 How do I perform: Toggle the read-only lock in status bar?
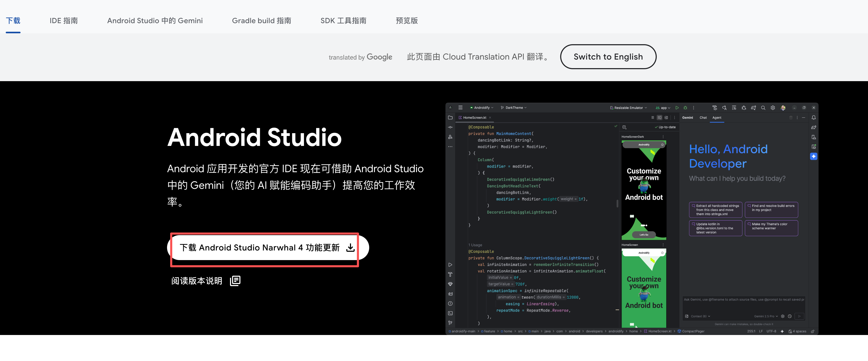(x=812, y=331)
